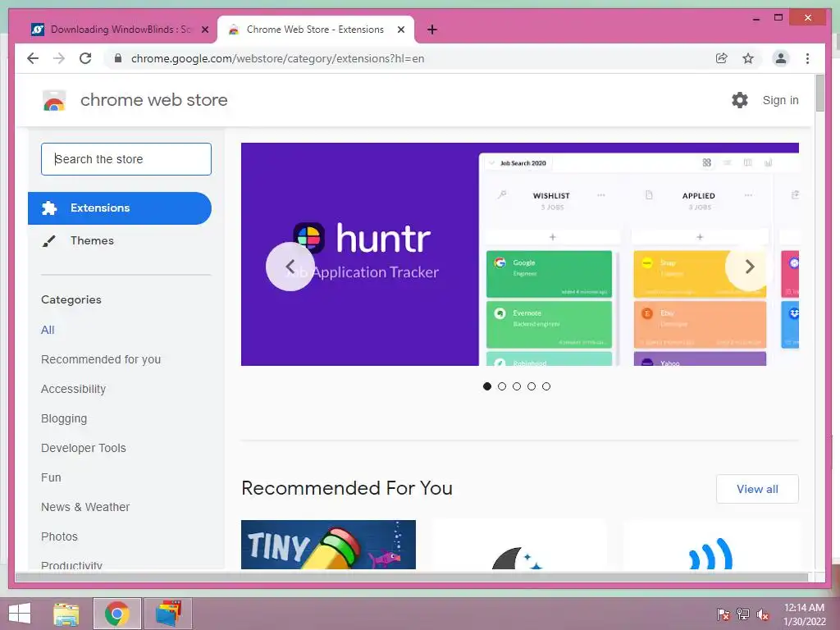
Task: Select the first carousel dot
Action: pyautogui.click(x=487, y=386)
